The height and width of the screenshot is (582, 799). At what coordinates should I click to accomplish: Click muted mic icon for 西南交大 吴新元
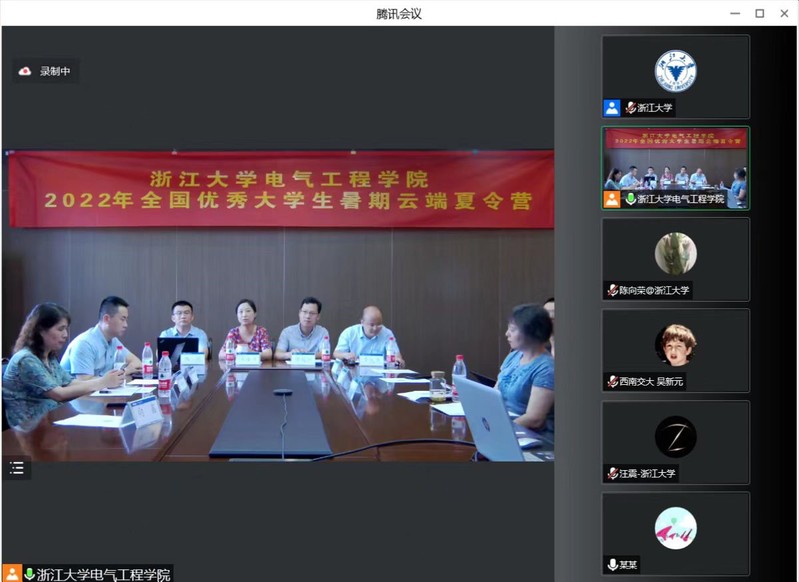click(612, 381)
